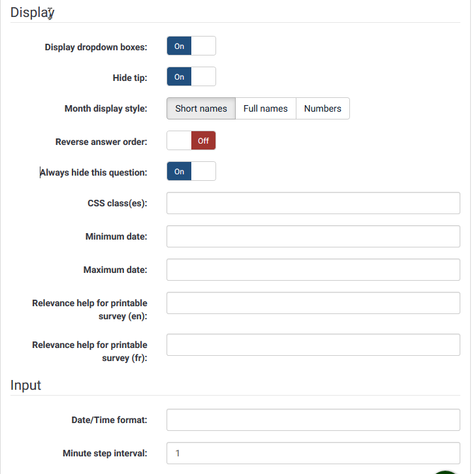
Task: Select Short names month display style
Action: click(x=201, y=108)
